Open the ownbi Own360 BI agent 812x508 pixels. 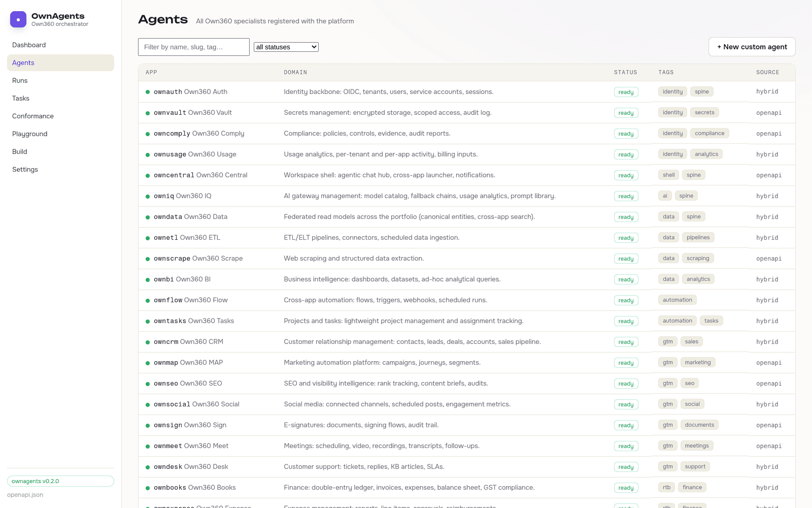coord(182,279)
